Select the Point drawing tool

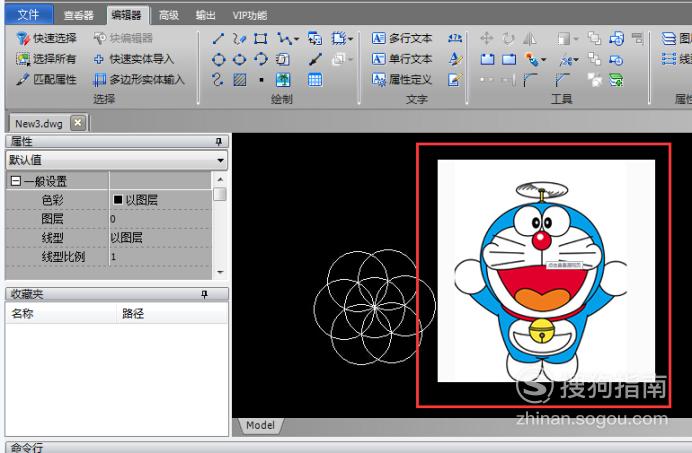pyautogui.click(x=261, y=80)
